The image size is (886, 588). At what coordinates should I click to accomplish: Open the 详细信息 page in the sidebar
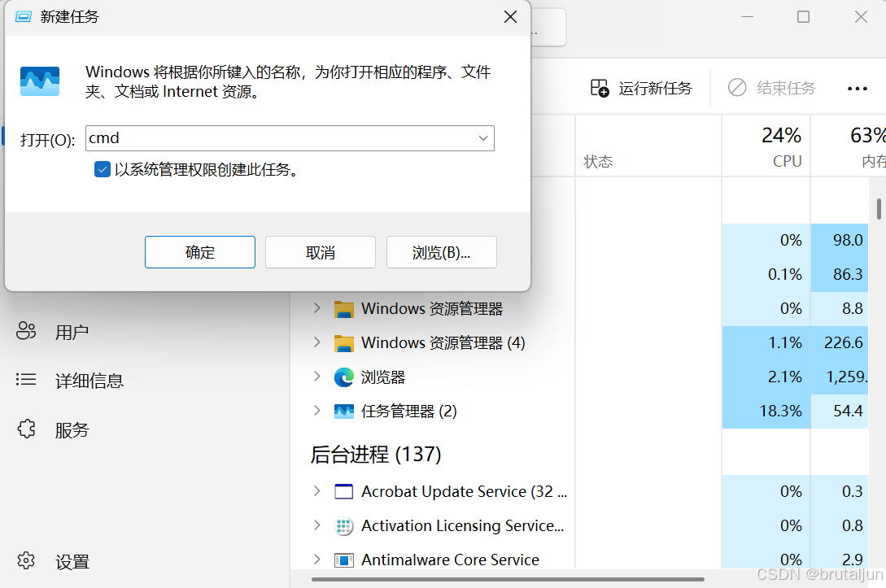pyautogui.click(x=89, y=381)
